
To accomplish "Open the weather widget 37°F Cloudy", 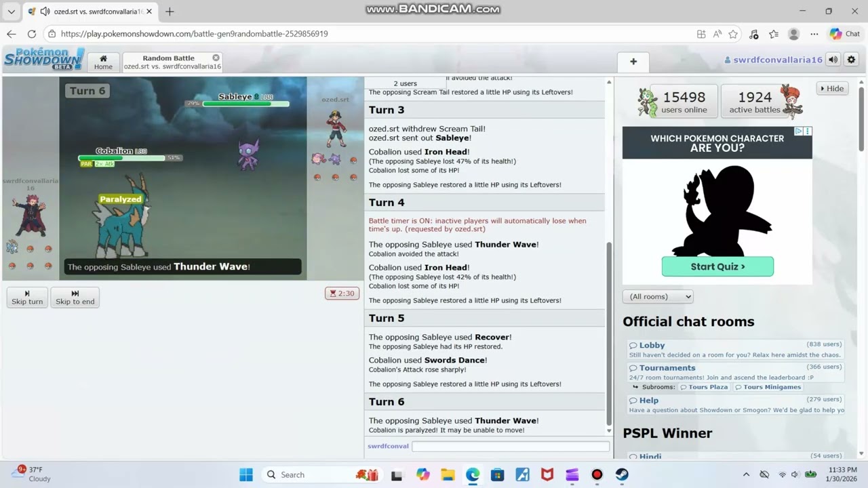I will pyautogui.click(x=32, y=474).
